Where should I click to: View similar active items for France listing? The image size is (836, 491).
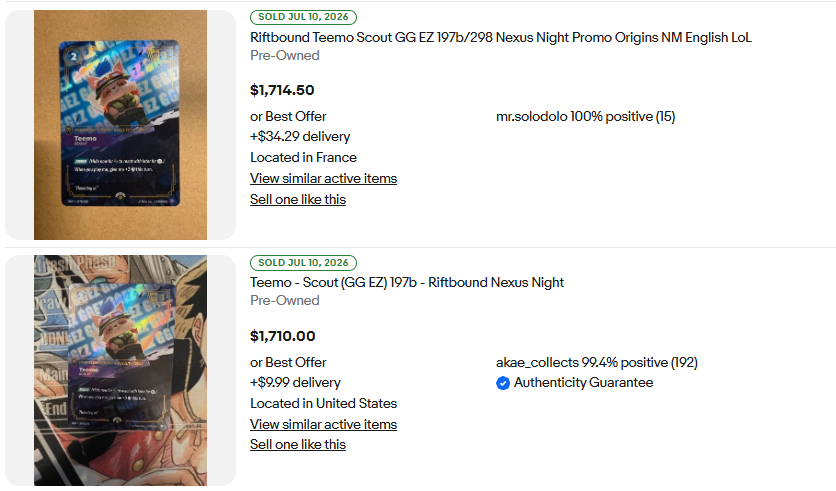[x=324, y=179]
